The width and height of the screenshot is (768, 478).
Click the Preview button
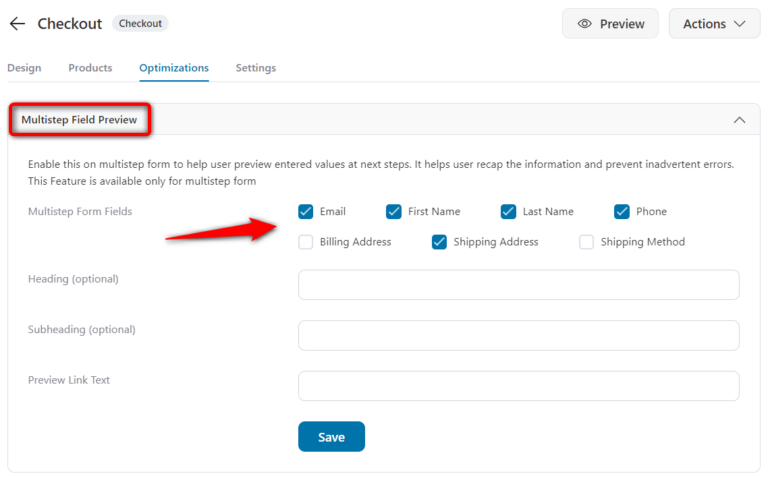(x=610, y=24)
